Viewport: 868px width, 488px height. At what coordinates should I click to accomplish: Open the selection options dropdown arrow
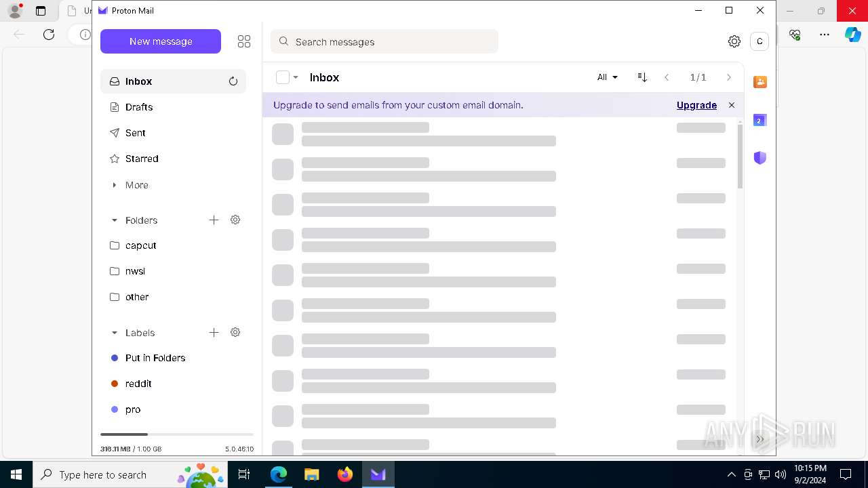click(296, 77)
